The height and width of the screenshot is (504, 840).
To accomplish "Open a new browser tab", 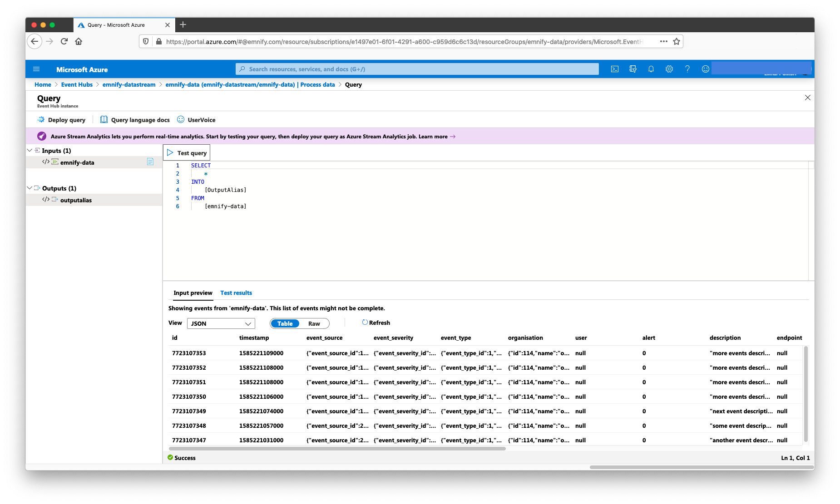I will [x=183, y=24].
